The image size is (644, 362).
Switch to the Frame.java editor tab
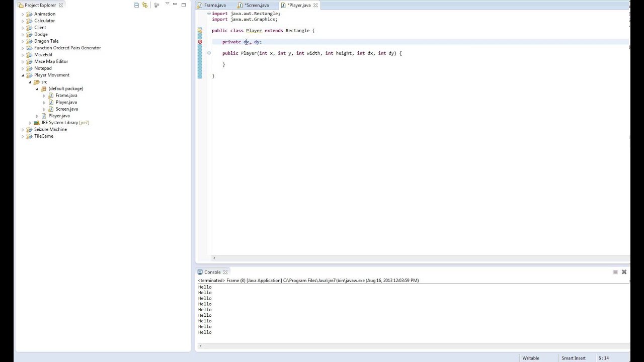pyautogui.click(x=215, y=5)
